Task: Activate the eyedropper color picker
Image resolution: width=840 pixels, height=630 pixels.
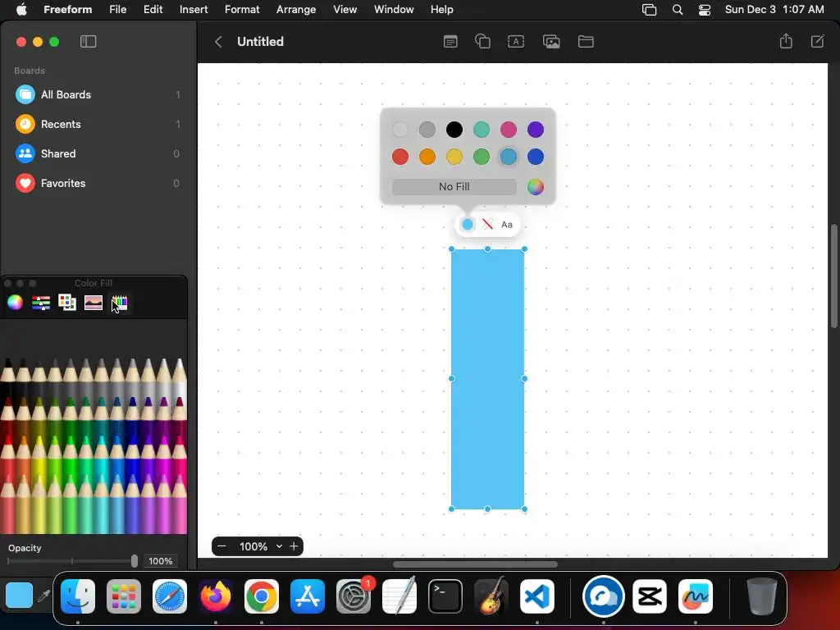Action: tap(44, 596)
